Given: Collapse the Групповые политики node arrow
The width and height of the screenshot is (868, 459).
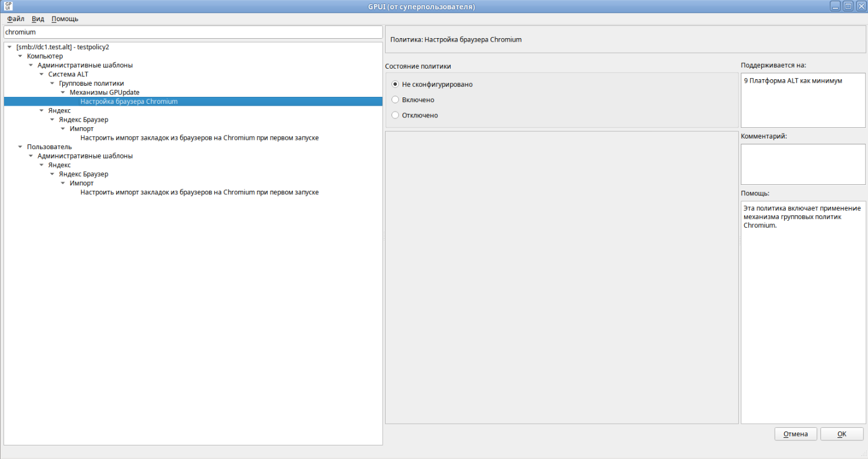Looking at the screenshot, I should click(x=52, y=83).
